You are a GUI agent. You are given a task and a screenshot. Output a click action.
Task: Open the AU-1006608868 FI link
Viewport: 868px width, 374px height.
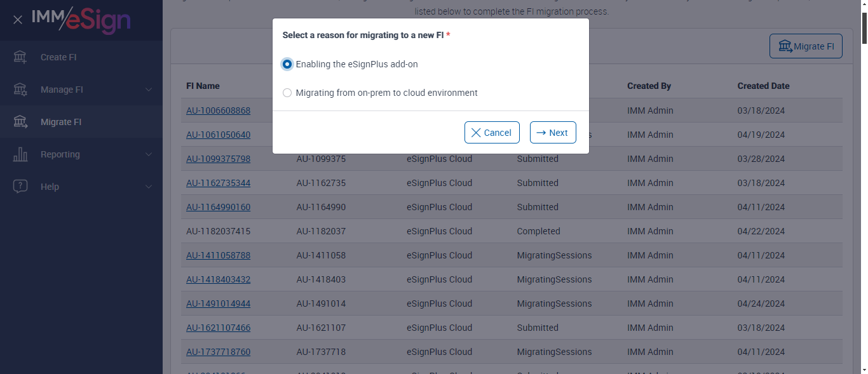click(218, 110)
